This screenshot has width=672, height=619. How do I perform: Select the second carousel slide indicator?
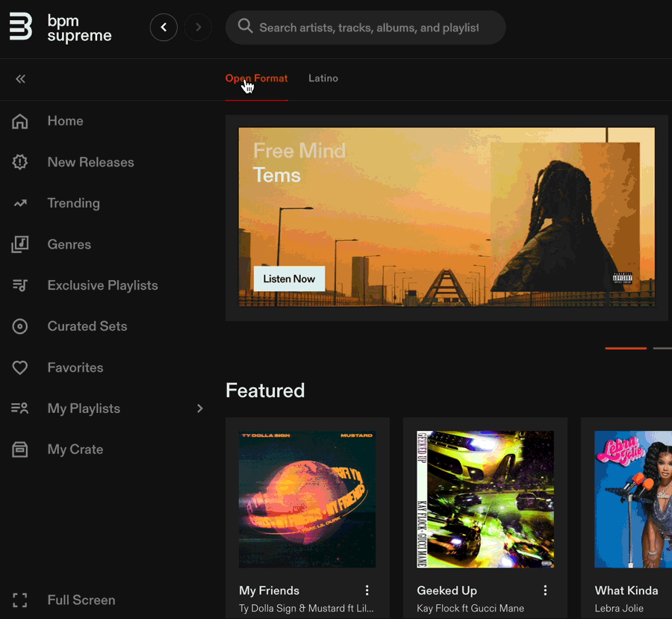tap(662, 348)
